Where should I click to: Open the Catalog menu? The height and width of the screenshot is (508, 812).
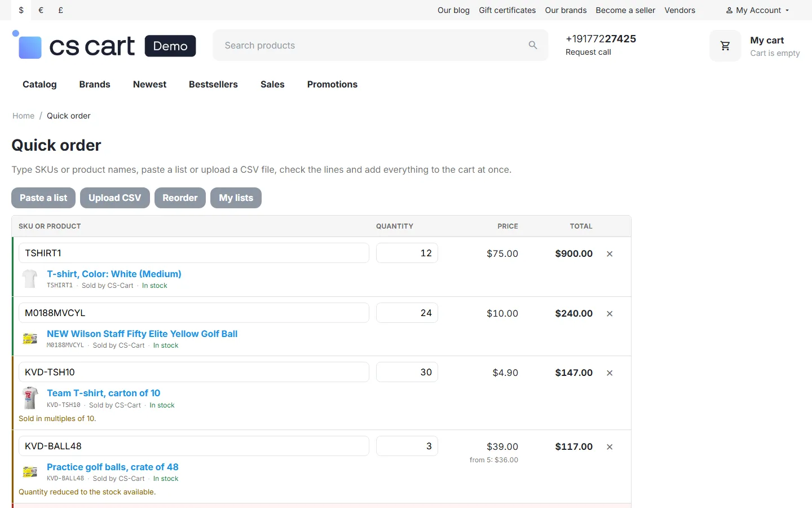pos(39,84)
